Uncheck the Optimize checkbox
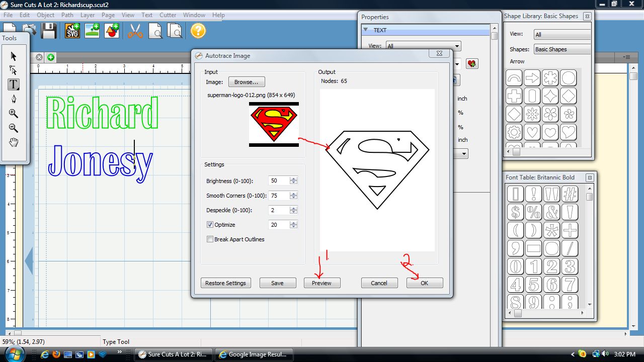 click(x=210, y=225)
